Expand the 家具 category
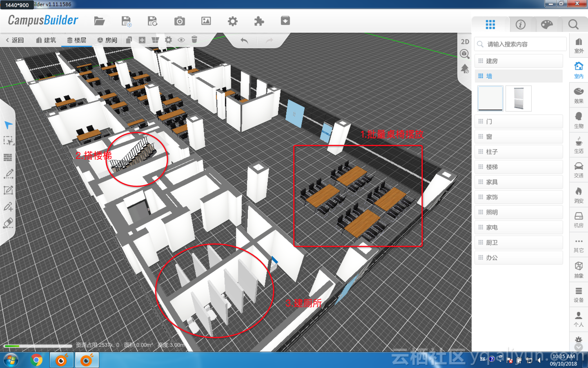Screen dimensions: 588x368 pyautogui.click(x=519, y=182)
